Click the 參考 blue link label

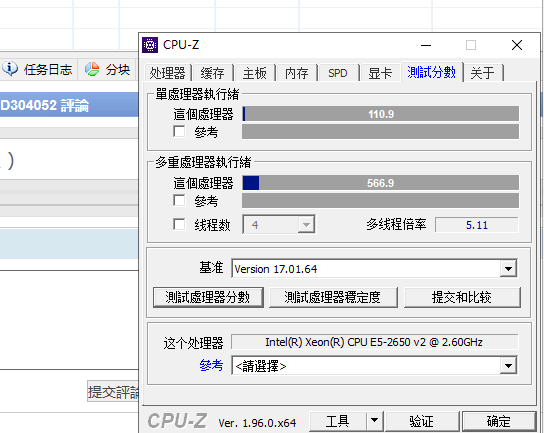(x=211, y=365)
